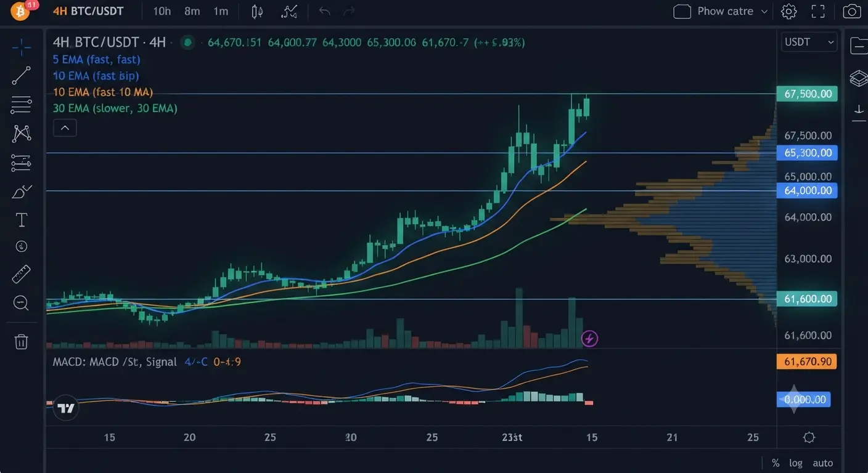Click the orange 61,670.90 MACD value label
Image resolution: width=868 pixels, height=473 pixels.
807,362
